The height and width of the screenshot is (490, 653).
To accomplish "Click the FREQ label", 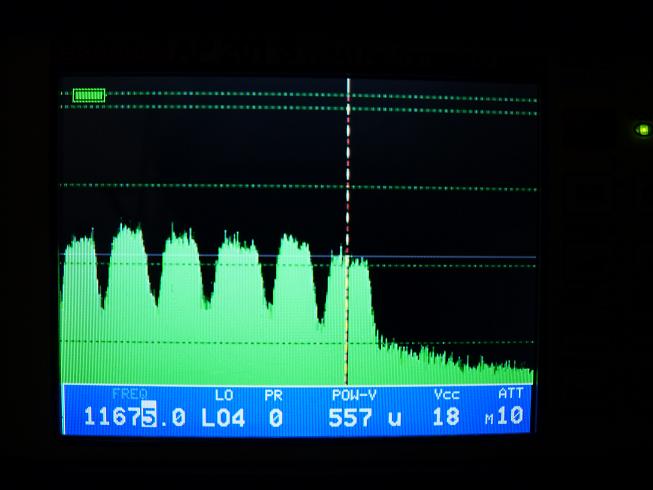I will [x=129, y=395].
